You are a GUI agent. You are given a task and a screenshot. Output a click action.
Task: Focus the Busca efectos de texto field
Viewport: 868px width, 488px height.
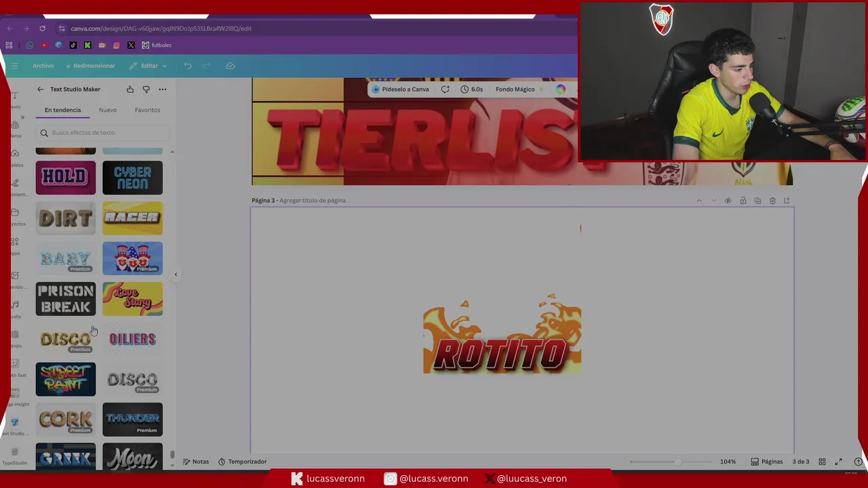click(x=102, y=133)
